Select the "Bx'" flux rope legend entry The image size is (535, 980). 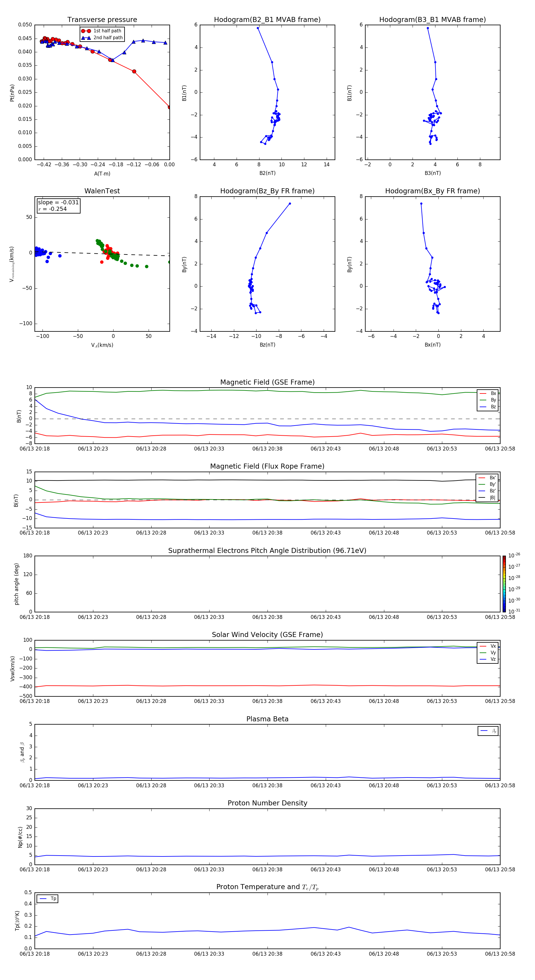[487, 478]
